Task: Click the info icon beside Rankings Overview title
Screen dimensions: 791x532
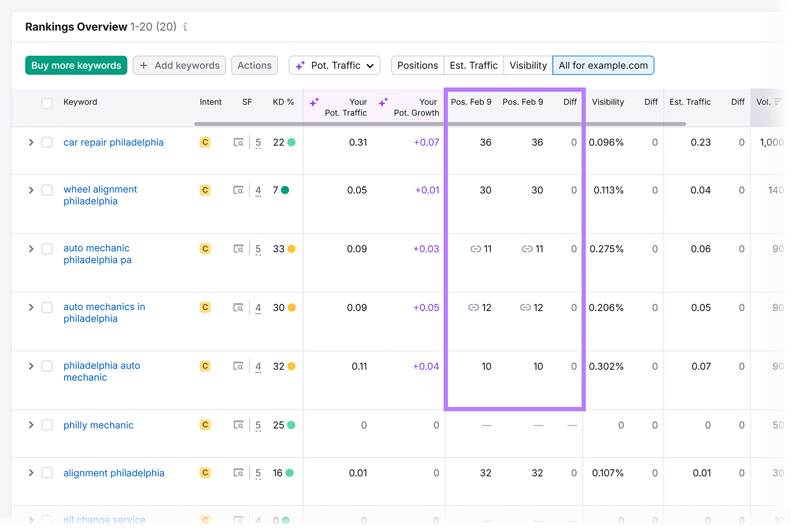Action: click(x=185, y=27)
